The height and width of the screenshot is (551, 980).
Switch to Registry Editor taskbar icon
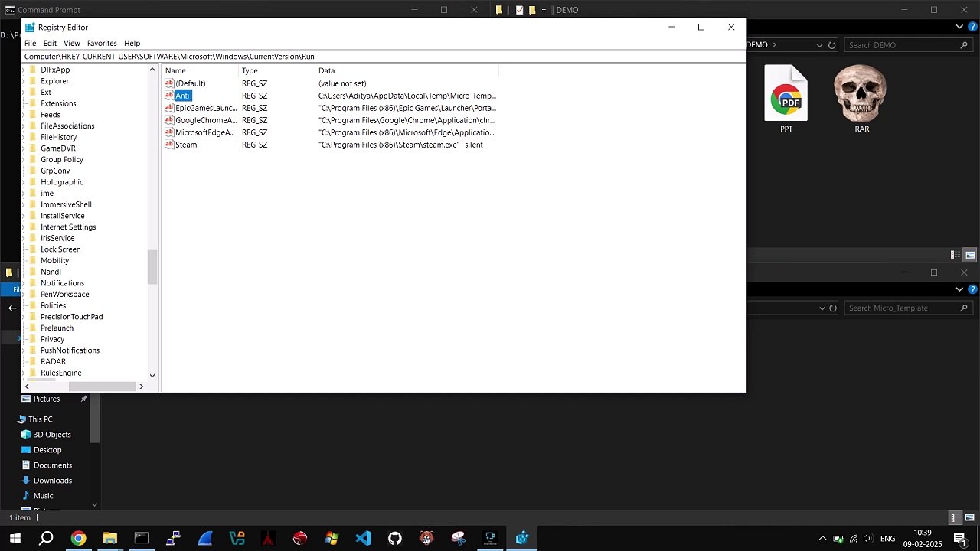(522, 539)
